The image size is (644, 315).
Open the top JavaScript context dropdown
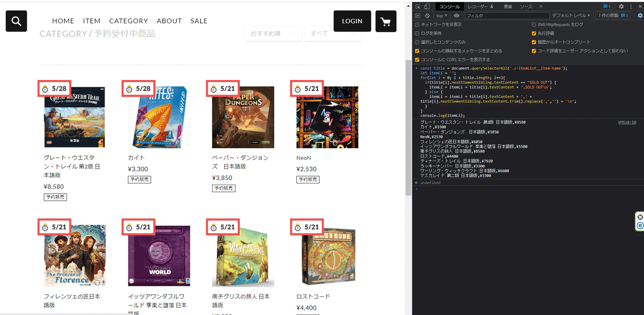pyautogui.click(x=442, y=16)
